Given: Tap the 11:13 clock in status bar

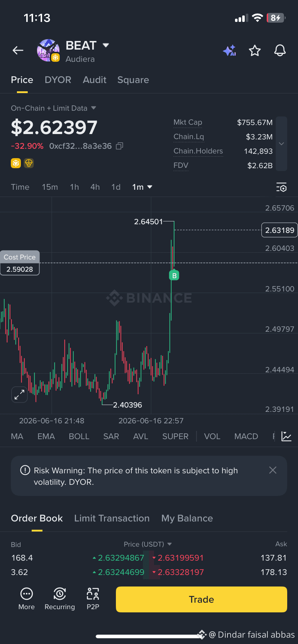Looking at the screenshot, I should (x=37, y=18).
